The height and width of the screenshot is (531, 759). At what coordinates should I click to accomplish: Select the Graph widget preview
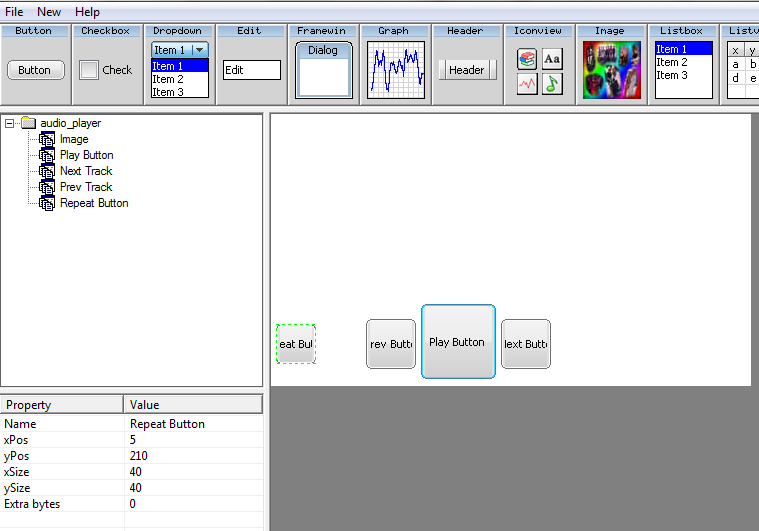tap(395, 70)
